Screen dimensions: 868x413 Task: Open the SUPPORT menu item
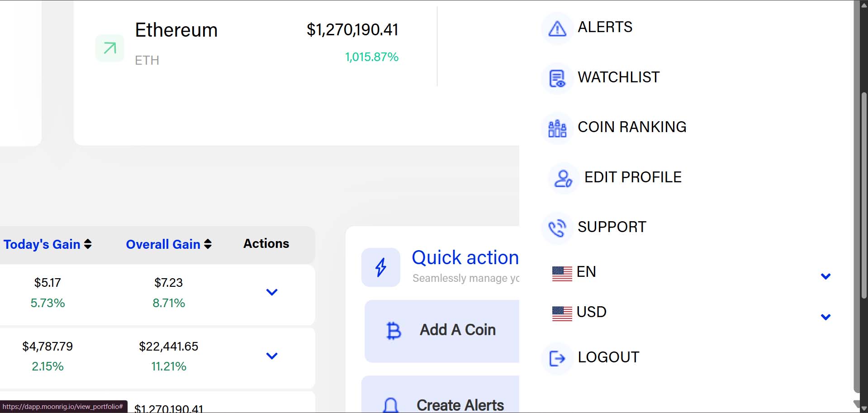pos(612,227)
